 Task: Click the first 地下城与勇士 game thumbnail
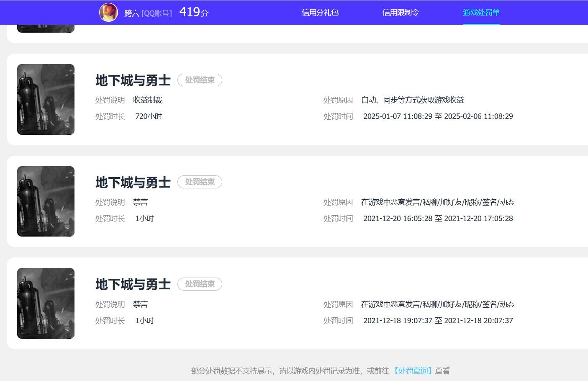click(x=46, y=99)
